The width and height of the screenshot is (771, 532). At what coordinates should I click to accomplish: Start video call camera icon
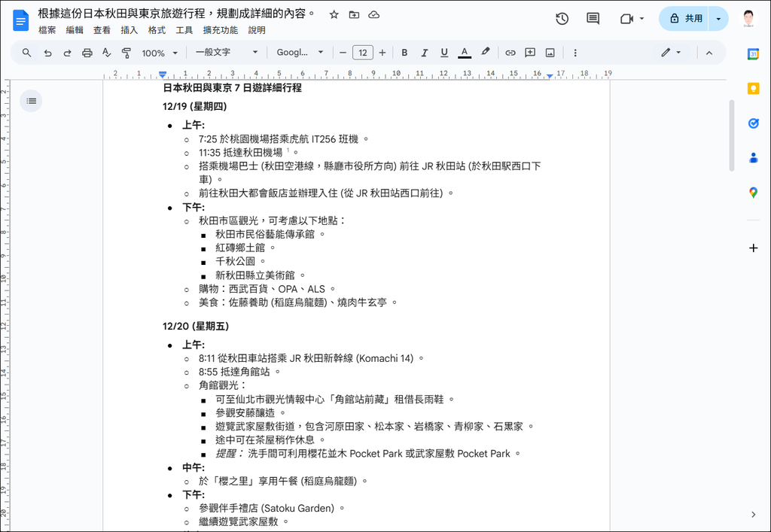coord(626,19)
